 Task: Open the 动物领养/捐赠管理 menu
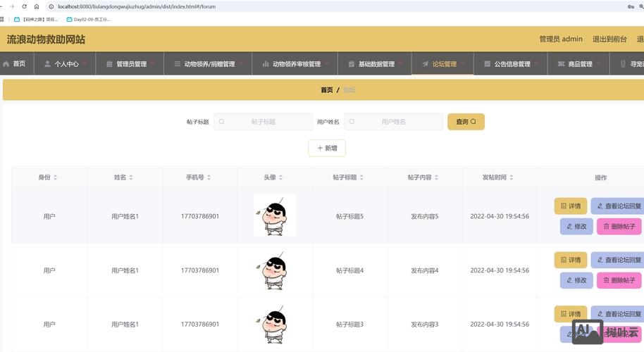tap(208, 63)
